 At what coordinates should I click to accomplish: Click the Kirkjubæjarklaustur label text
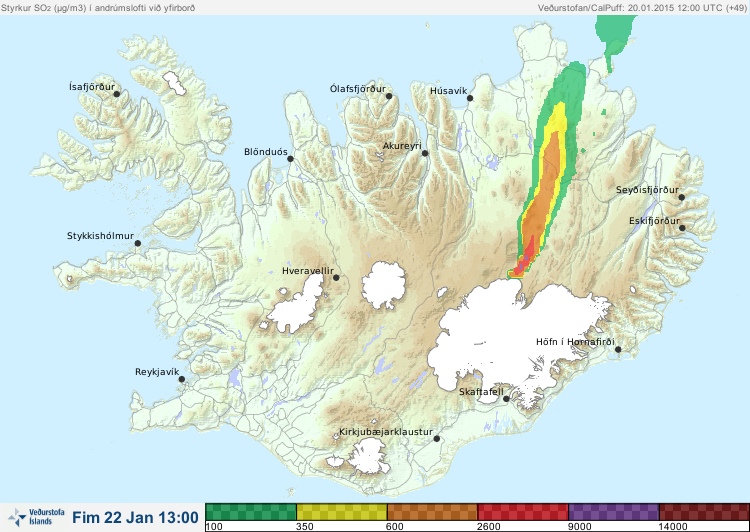coord(386,432)
